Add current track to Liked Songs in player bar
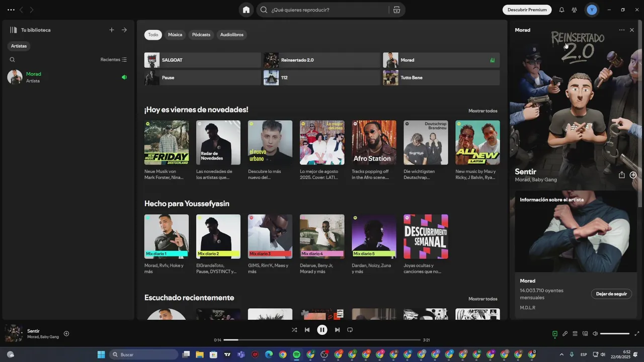644x362 pixels. coord(66,333)
